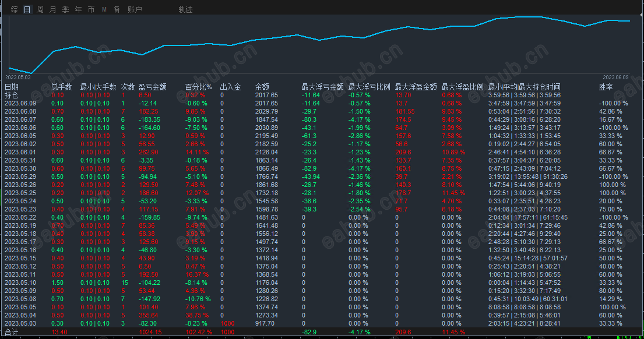Switch to the 综 summary tab
The height and width of the screenshot is (339, 644).
tap(15, 9)
